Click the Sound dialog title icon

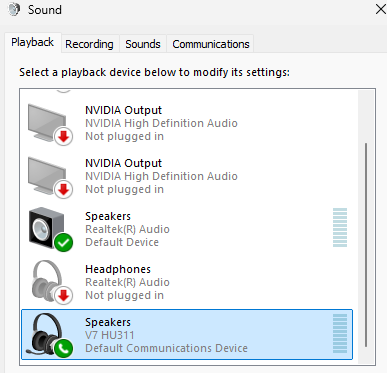14,9
